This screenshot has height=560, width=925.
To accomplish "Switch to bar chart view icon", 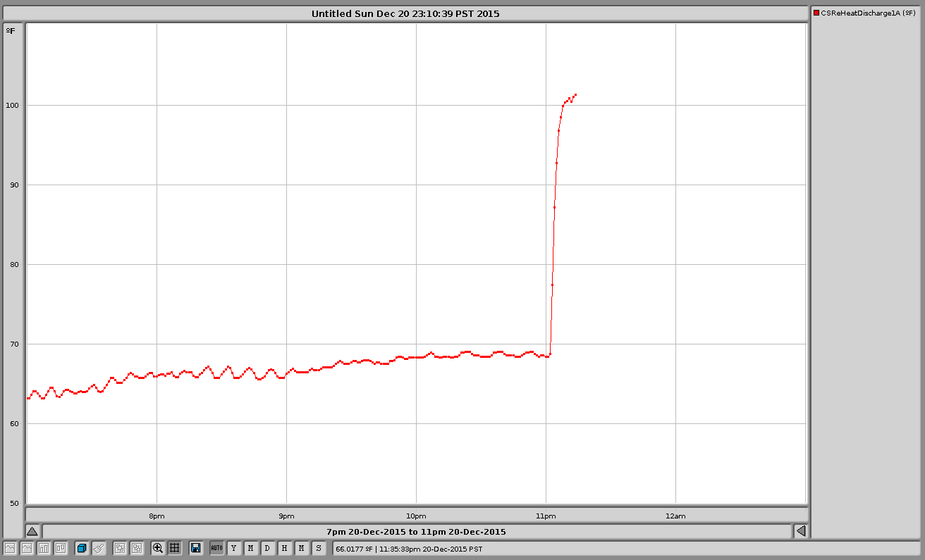I will (x=44, y=548).
